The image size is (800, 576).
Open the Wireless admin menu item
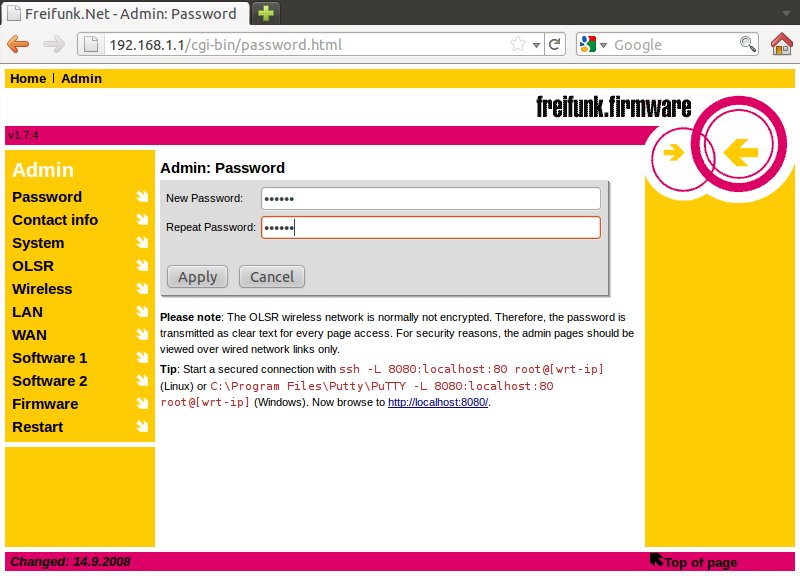pos(42,289)
